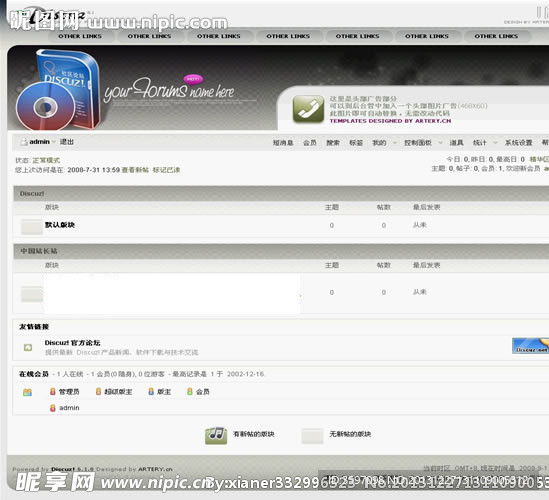Click the pink NEW badge in banner

pyautogui.click(x=193, y=79)
